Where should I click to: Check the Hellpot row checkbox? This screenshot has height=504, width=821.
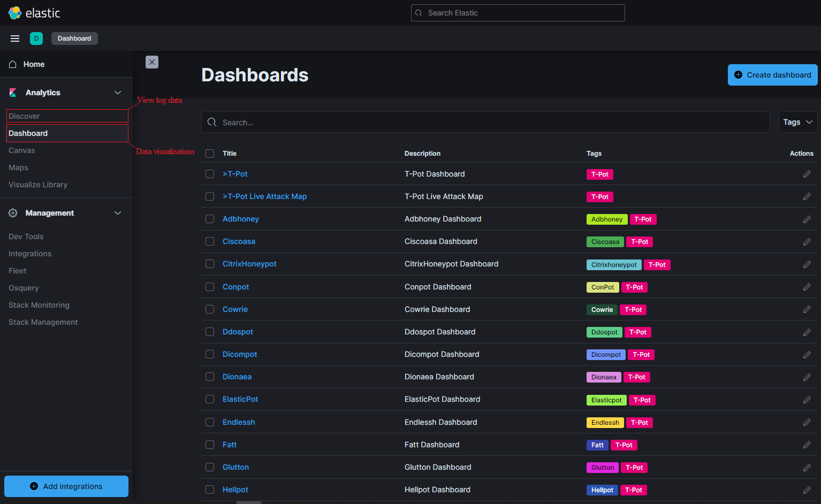click(x=210, y=490)
